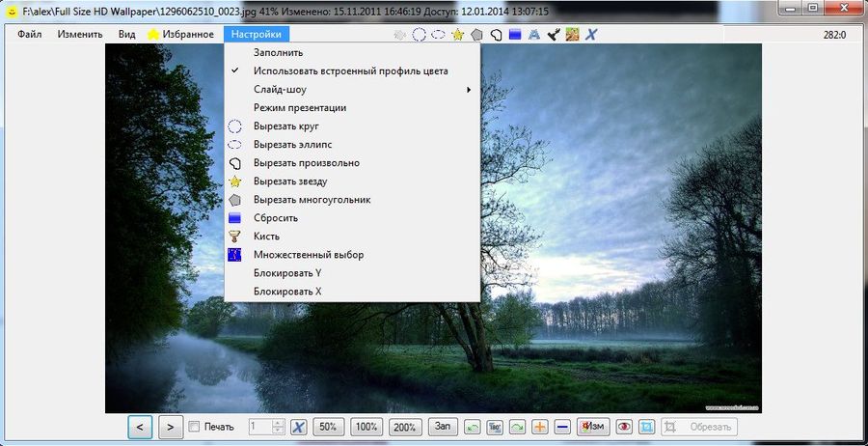Zoom out with the blue minus icon
The image size is (868, 446).
click(x=562, y=427)
